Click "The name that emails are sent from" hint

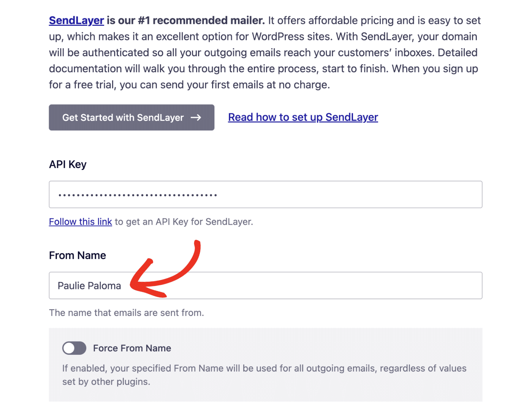click(x=127, y=313)
